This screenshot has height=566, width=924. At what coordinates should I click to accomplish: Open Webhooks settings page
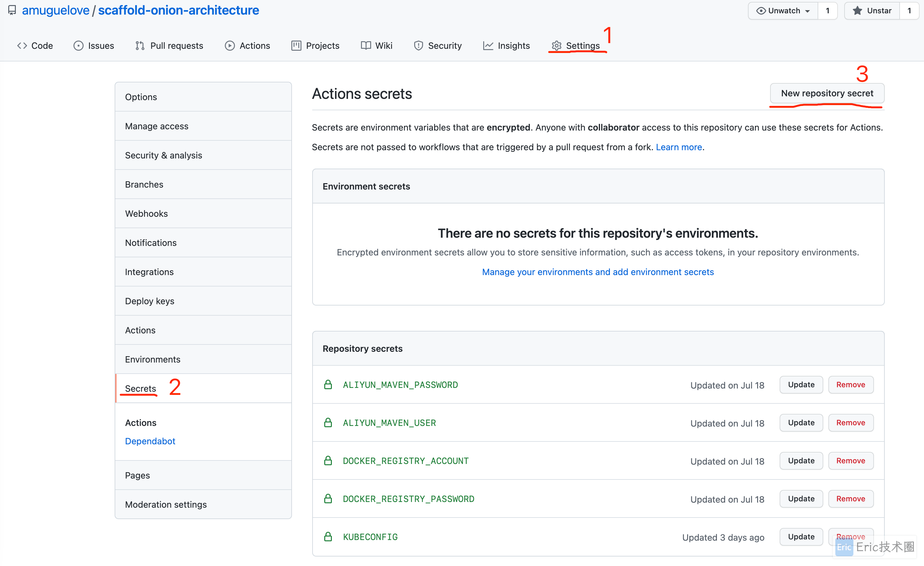tap(203, 214)
